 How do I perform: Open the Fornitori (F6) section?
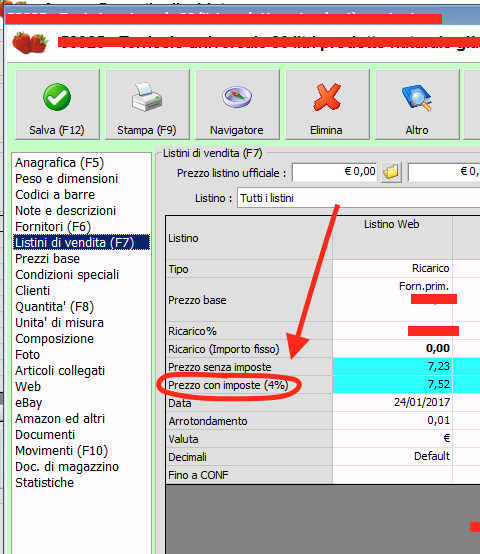click(53, 227)
